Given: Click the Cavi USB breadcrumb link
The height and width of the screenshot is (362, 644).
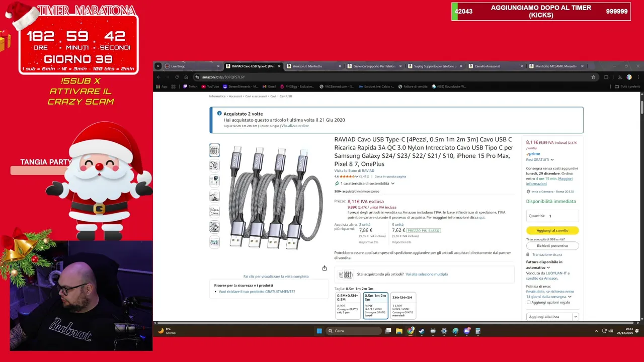Looking at the screenshot, I should 286,96.
